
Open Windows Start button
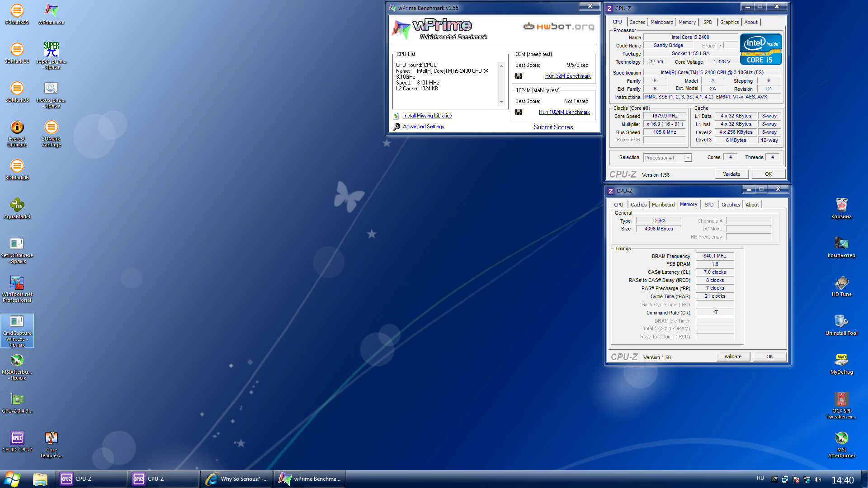[12, 479]
